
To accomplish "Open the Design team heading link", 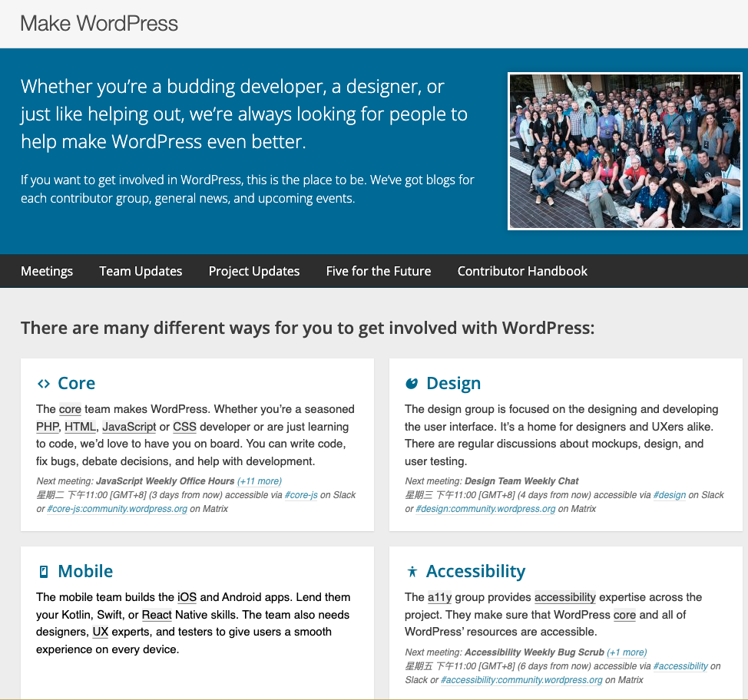I will pyautogui.click(x=453, y=383).
